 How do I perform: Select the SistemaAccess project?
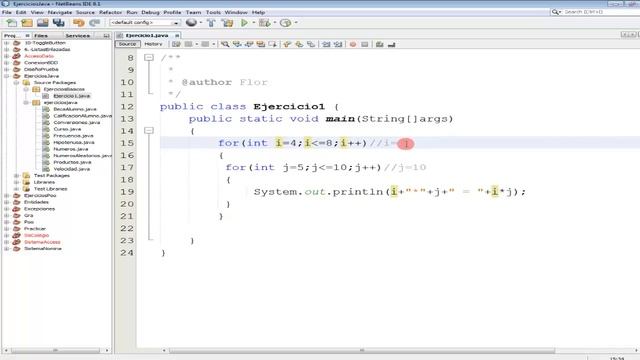42,242
